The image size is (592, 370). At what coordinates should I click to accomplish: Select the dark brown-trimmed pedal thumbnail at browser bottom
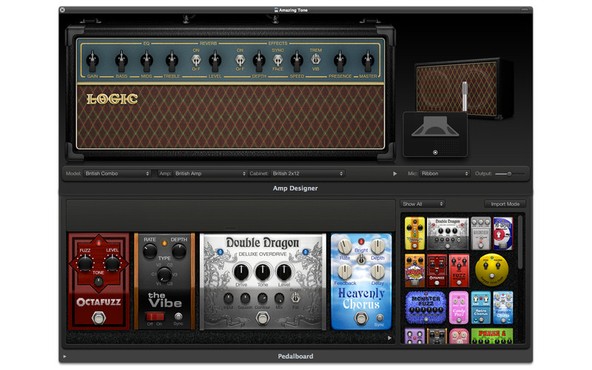(x=437, y=336)
